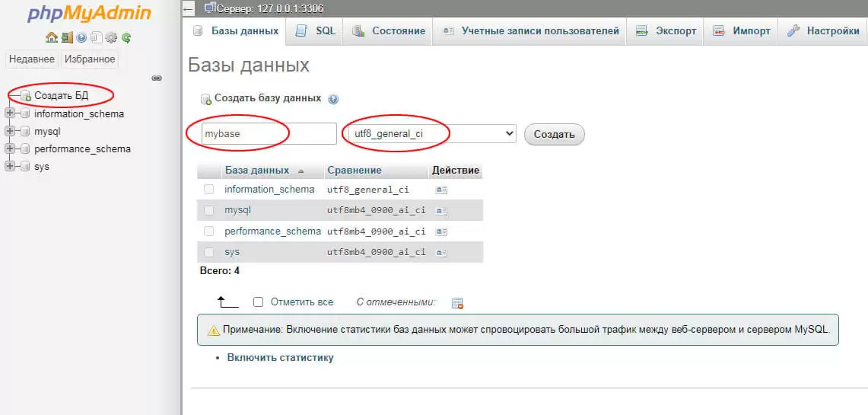Click the link chain icon in the navigation panel

pyautogui.click(x=157, y=78)
